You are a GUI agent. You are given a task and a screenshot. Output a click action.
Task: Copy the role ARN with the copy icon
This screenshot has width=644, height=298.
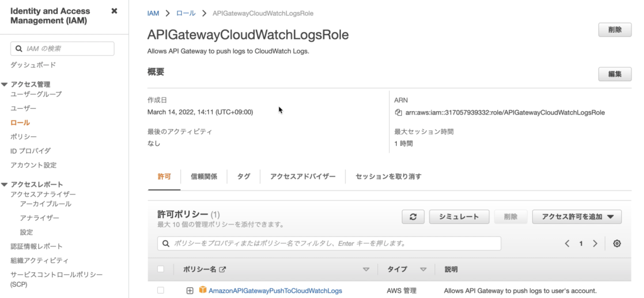point(398,113)
